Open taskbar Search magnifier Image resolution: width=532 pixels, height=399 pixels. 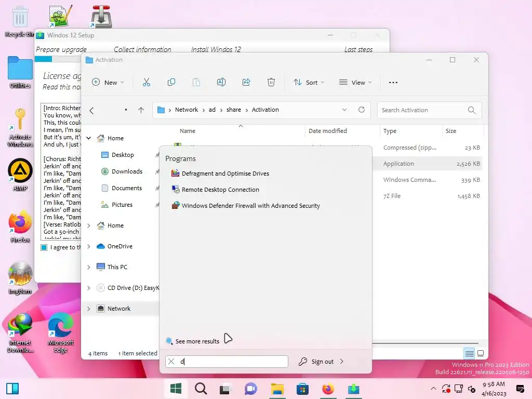[201, 389]
